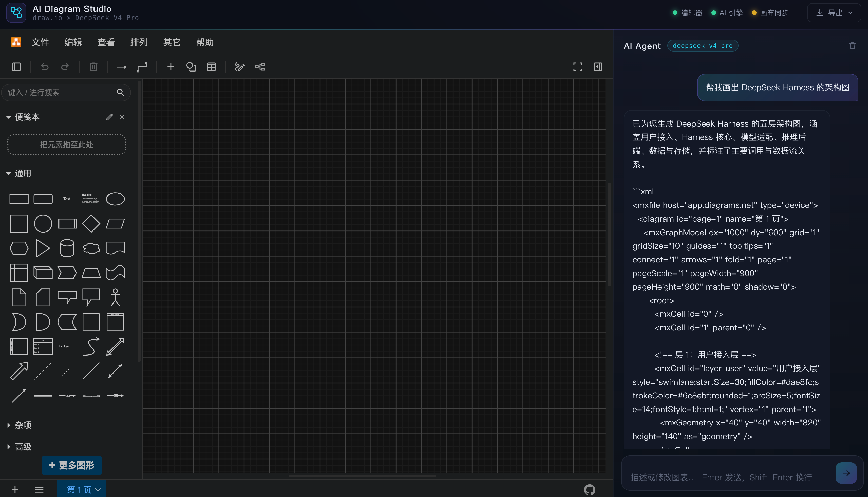This screenshot has width=868, height=497.
Task: Open the 导出 export dropdown
Action: pyautogui.click(x=834, y=13)
